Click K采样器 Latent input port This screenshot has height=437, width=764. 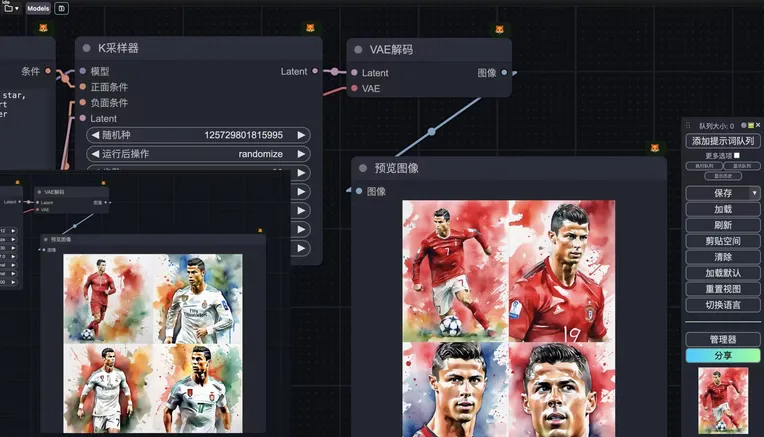click(x=83, y=118)
